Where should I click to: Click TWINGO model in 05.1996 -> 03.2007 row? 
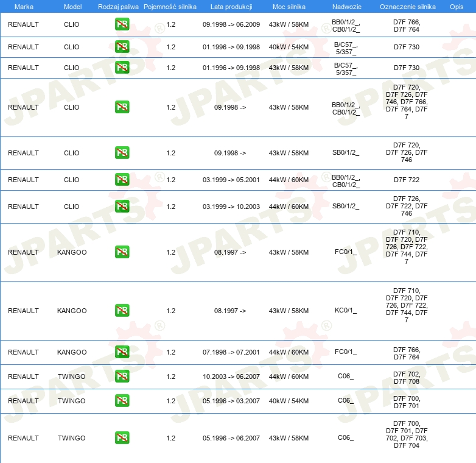tap(72, 401)
